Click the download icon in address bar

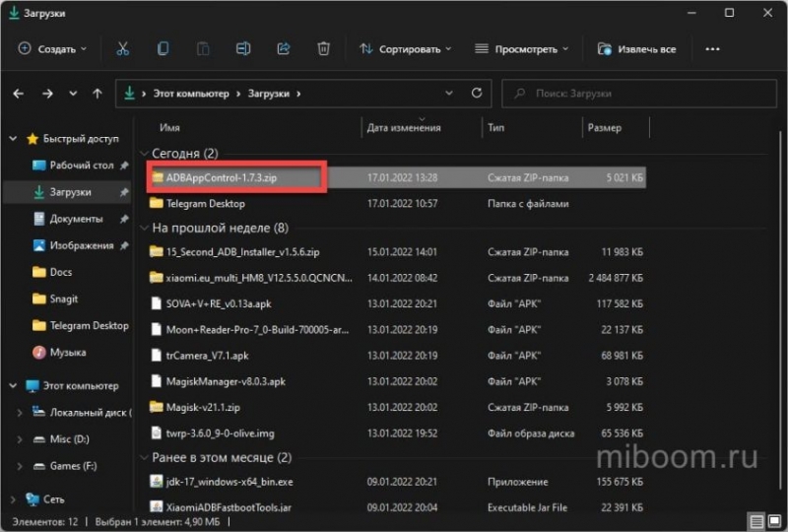[x=130, y=93]
